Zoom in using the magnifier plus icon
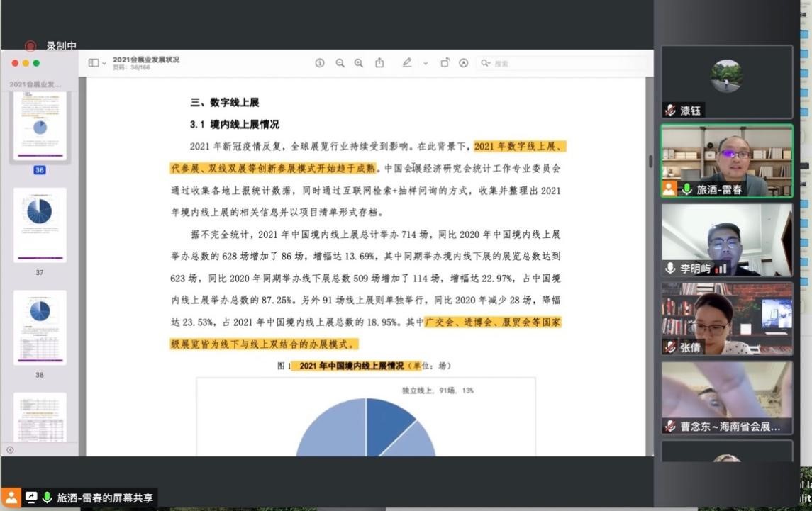Screen dimensions: 812x511 click(359, 63)
